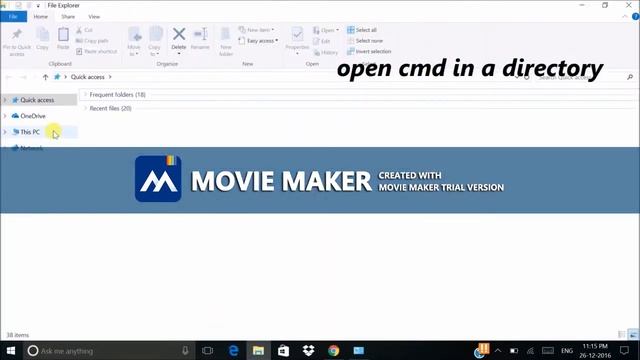This screenshot has height=360, width=640.
Task: Click the Back navigation arrow
Action: [x=9, y=77]
